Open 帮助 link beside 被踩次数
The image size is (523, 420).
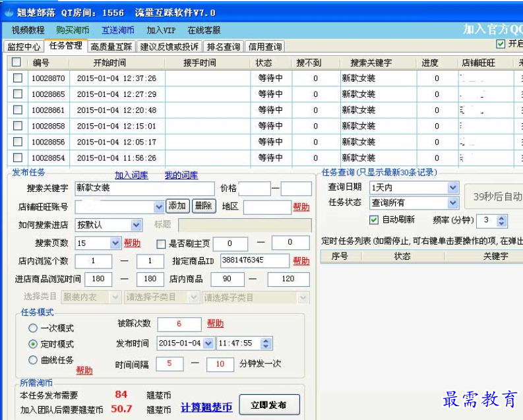tap(215, 323)
